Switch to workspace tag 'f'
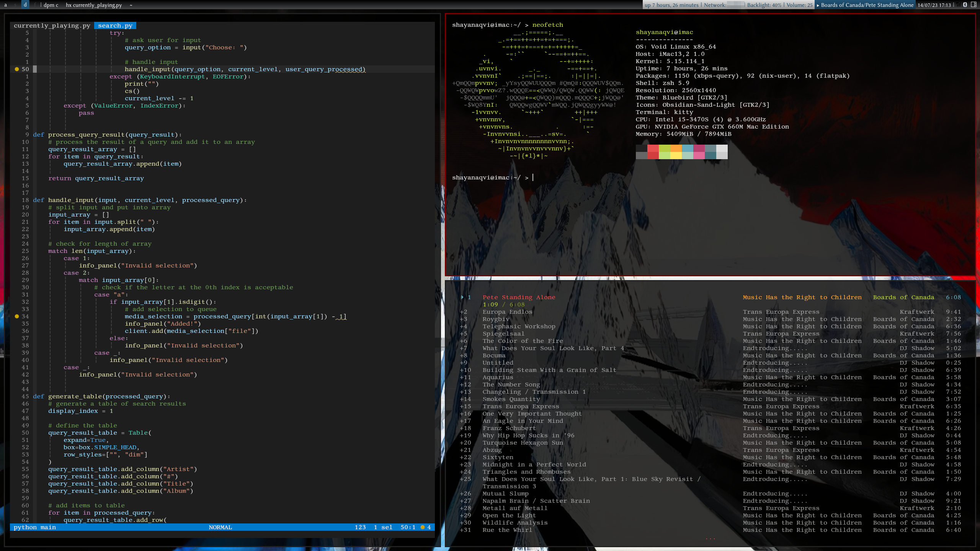The height and width of the screenshot is (551, 980). [35, 5]
